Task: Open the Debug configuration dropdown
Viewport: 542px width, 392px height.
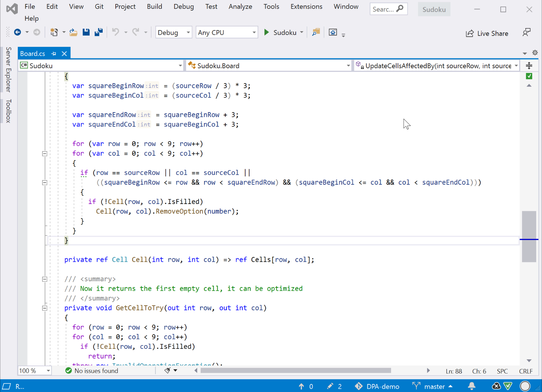Action: click(173, 32)
